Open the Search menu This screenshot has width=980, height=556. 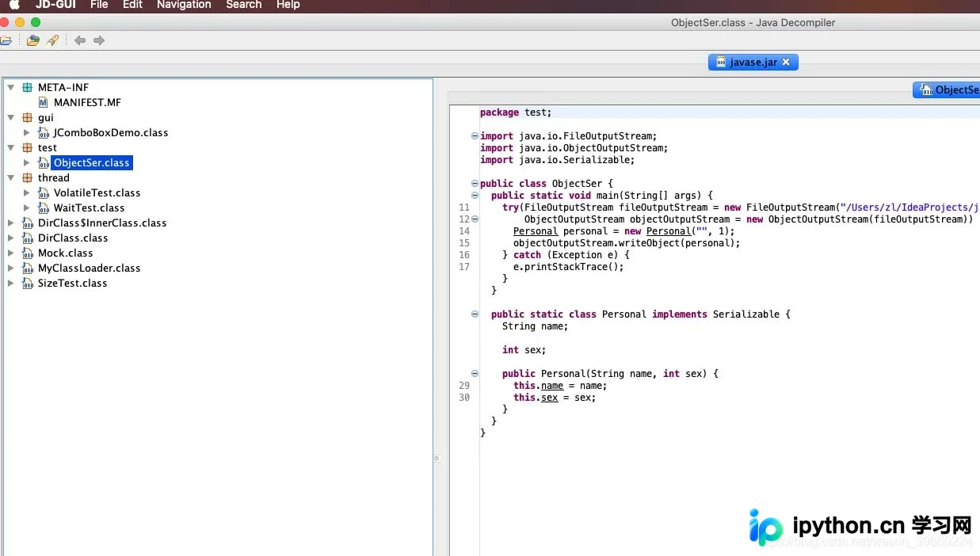click(x=244, y=5)
